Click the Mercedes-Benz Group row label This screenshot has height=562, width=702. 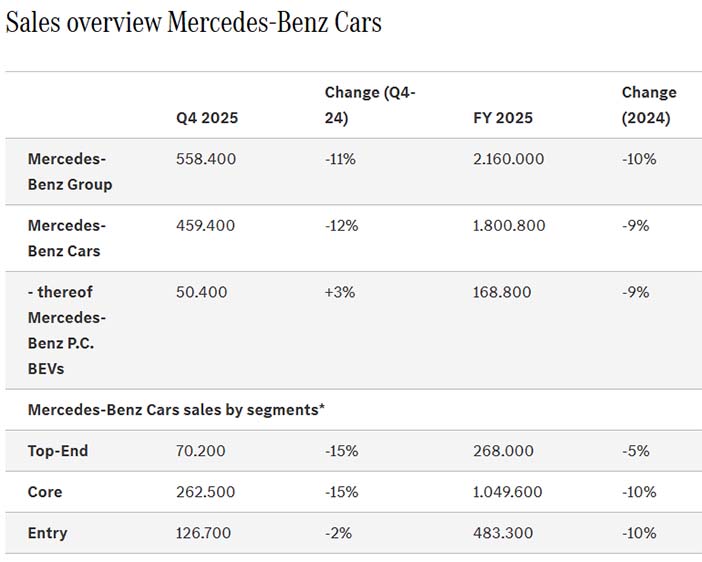coord(70,171)
